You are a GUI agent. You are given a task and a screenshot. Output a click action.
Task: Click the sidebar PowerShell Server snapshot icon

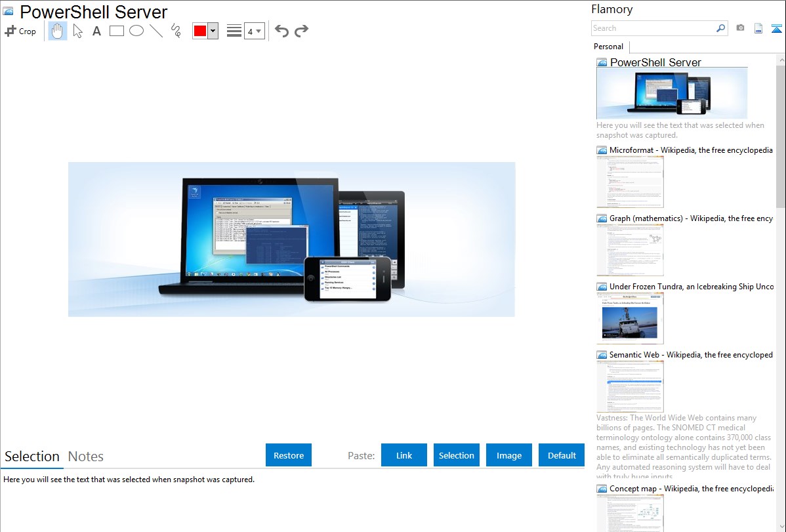click(602, 63)
